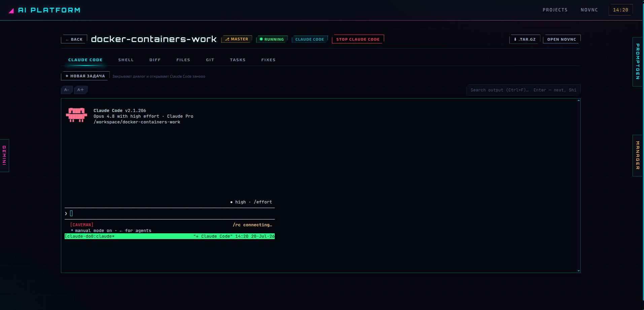Click the green tmux status bar

pyautogui.click(x=170, y=236)
